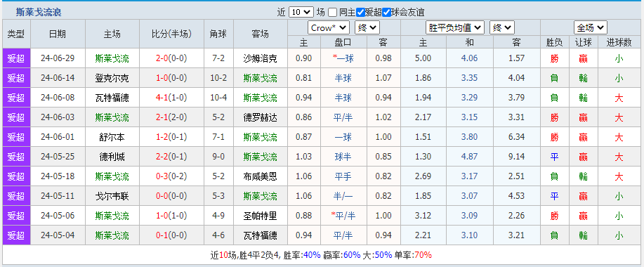The height and width of the screenshot is (267, 644).
Task: Open the 全场 dropdown
Action: [591, 27]
